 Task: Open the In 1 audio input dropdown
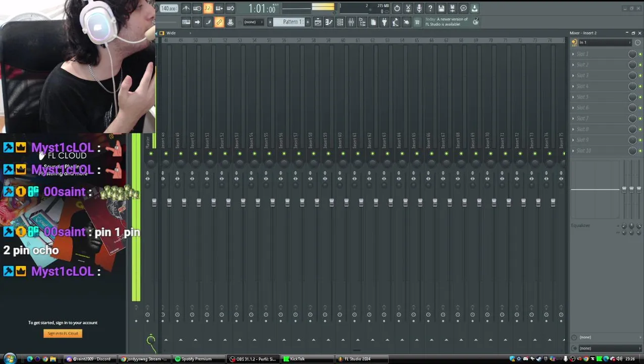[605, 42]
